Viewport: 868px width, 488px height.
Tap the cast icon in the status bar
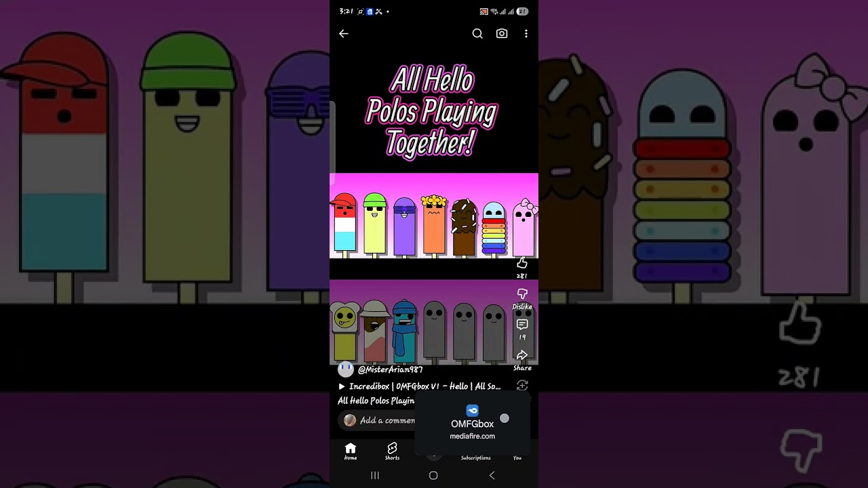click(x=484, y=12)
